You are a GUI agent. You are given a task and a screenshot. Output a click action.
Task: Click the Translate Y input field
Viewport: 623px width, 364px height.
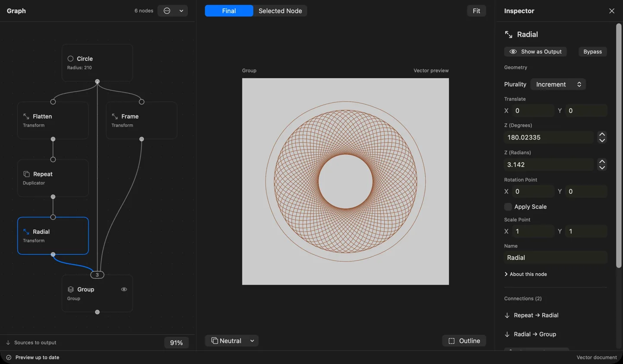coord(587,111)
